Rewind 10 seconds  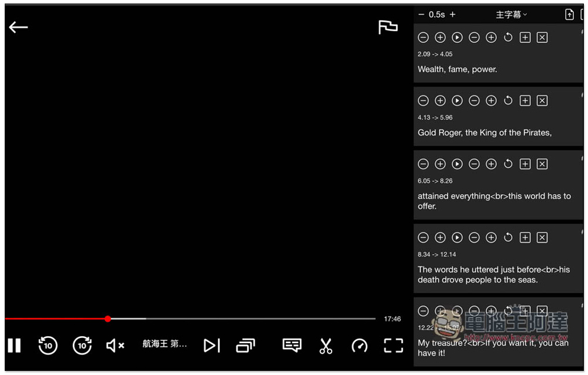click(x=48, y=346)
